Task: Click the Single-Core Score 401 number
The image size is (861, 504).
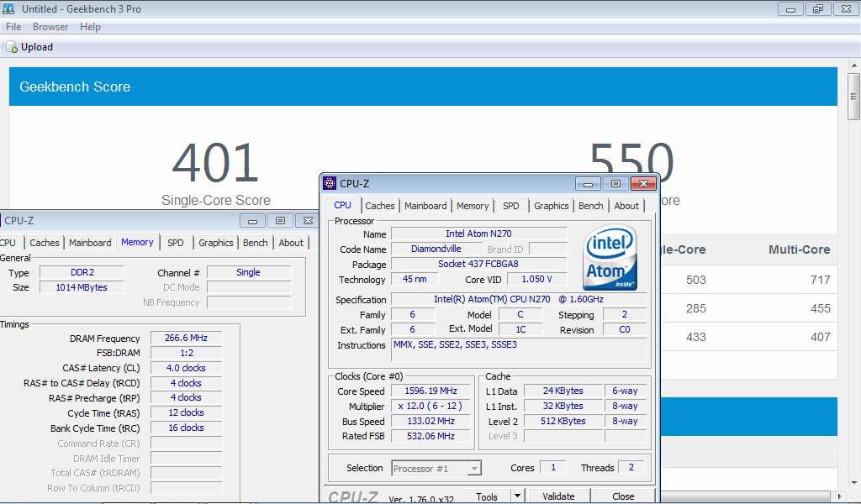Action: tap(215, 163)
